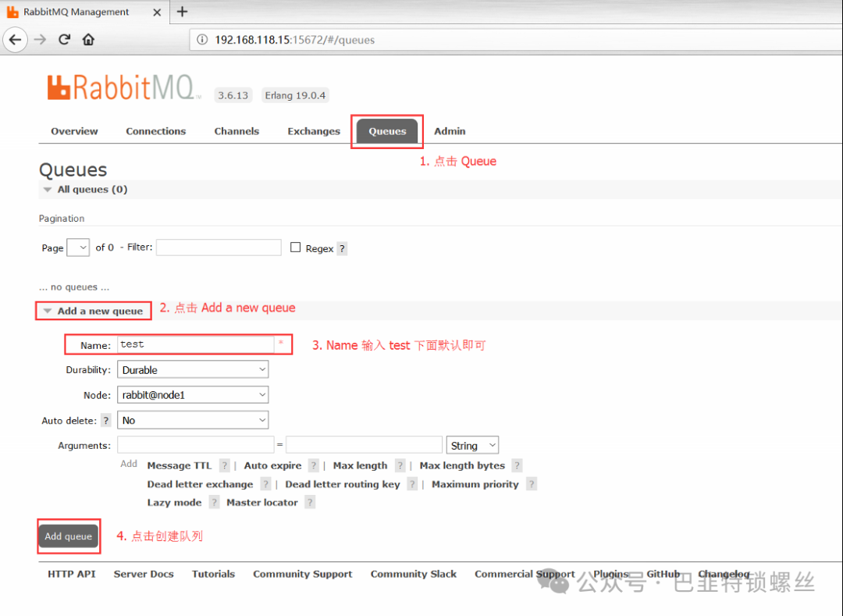Open the Auto delete dropdown
Viewport: 843px width, 616px height.
click(193, 420)
